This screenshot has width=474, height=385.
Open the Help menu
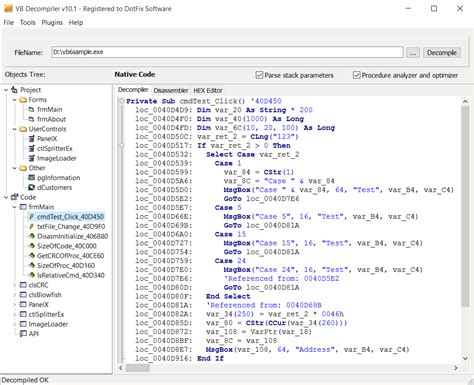point(76,23)
